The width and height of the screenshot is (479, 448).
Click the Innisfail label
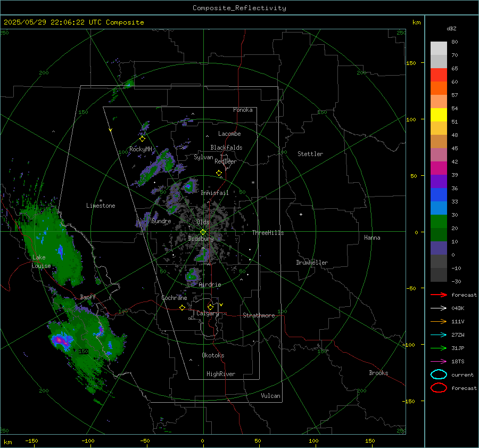click(x=214, y=193)
